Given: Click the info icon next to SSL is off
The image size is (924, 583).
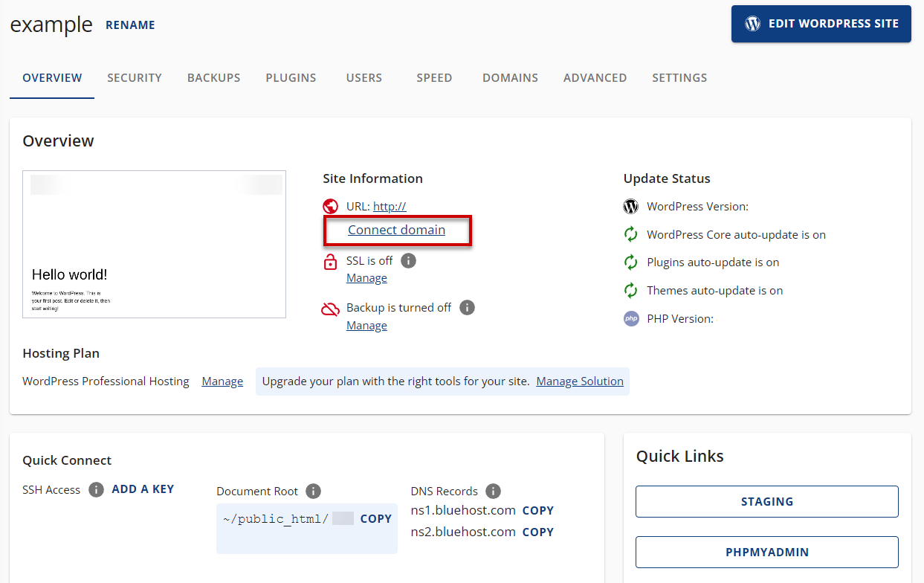Looking at the screenshot, I should 408,261.
